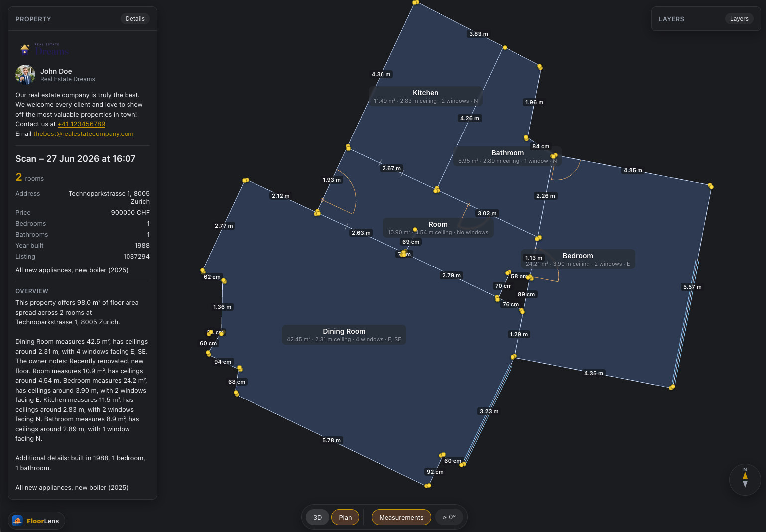
Task: Toggle the Layers pill button
Action: (739, 19)
